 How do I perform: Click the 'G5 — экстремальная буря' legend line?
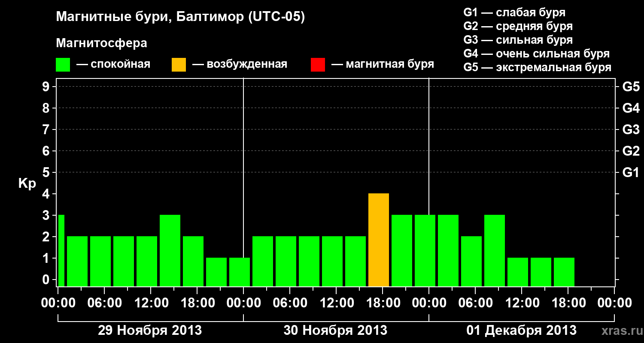(x=537, y=67)
